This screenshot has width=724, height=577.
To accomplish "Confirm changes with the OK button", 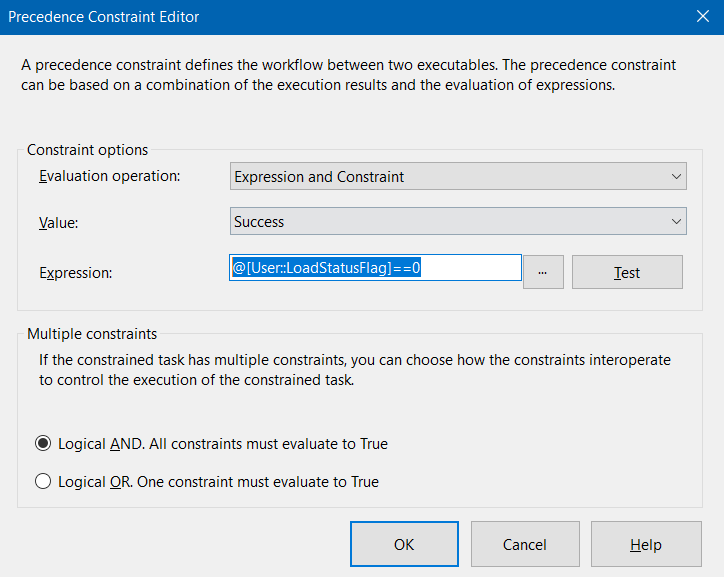I will [404, 544].
